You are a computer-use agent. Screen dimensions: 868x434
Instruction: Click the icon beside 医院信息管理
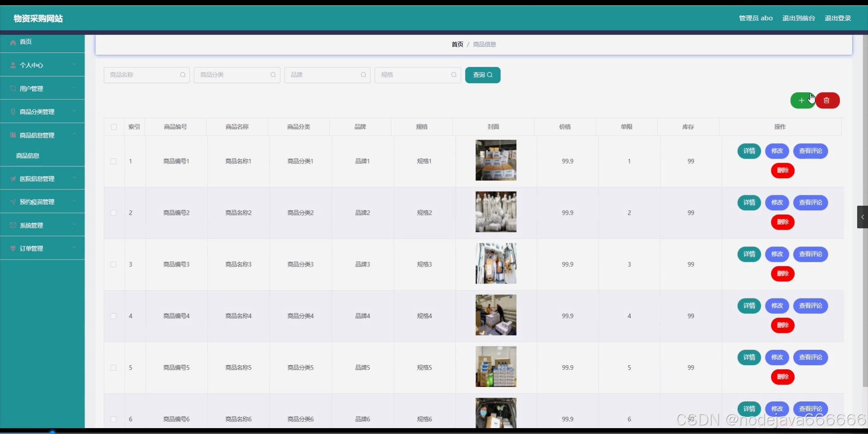[13, 179]
